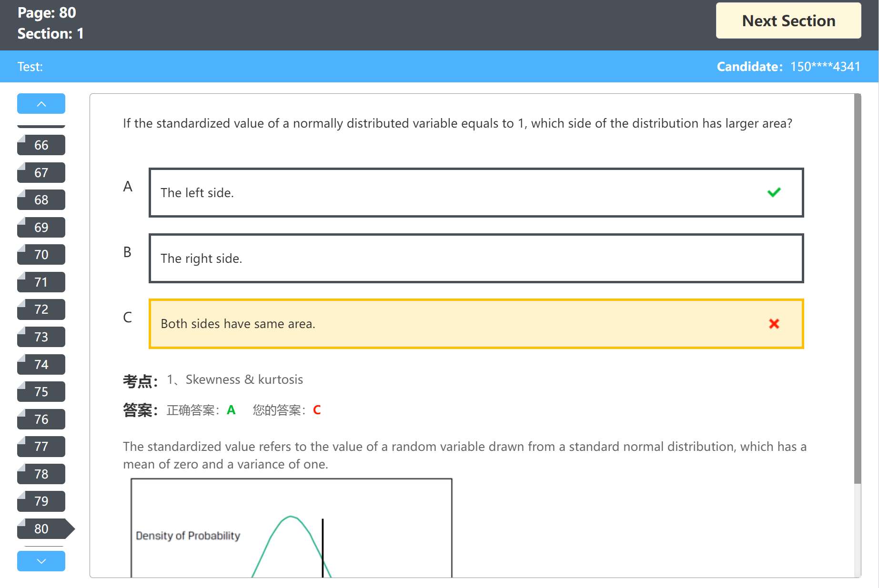Click the up chevron in question list
879x588 pixels.
[41, 104]
